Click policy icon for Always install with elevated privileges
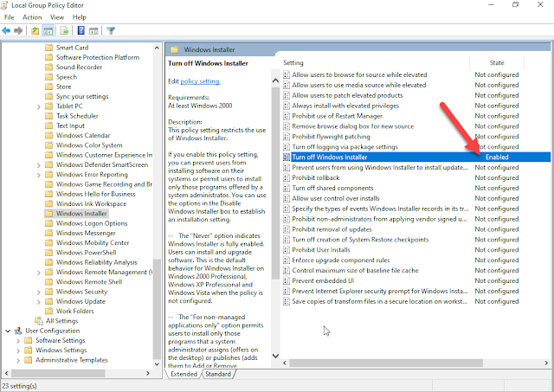 pos(287,106)
